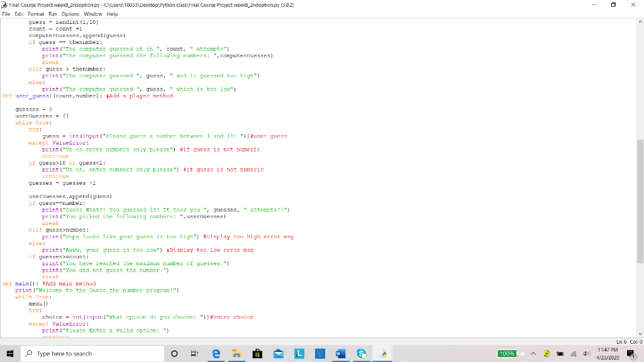
Task: Click the editor's vertical scrollbar down arrow
Action: (640, 334)
